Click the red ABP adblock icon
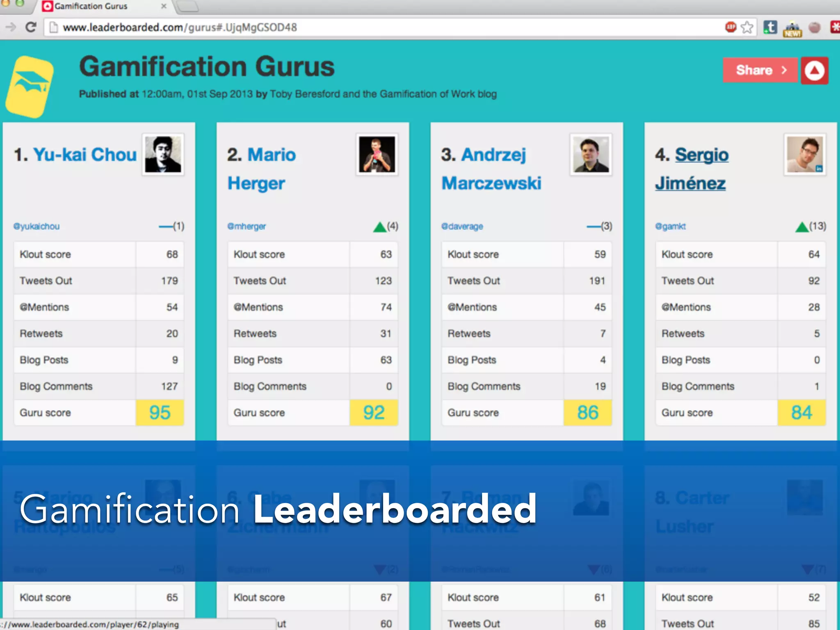The height and width of the screenshot is (630, 840). coord(730,27)
